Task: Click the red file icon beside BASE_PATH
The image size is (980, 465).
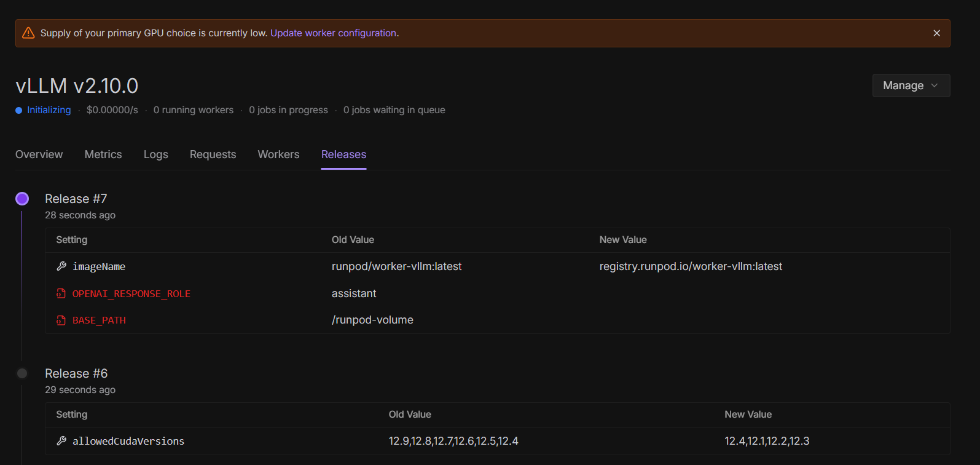Action: 61,320
